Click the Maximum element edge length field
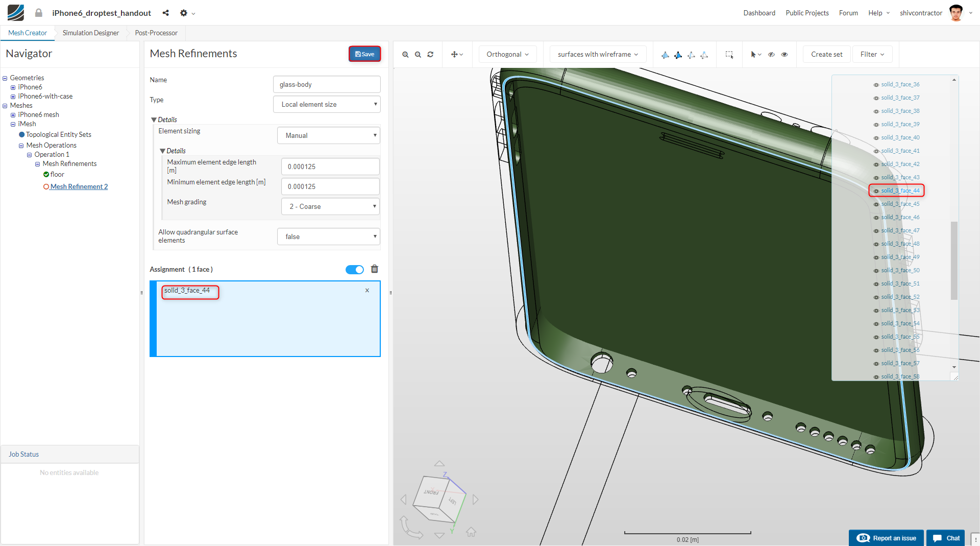This screenshot has width=980, height=546. (x=330, y=167)
